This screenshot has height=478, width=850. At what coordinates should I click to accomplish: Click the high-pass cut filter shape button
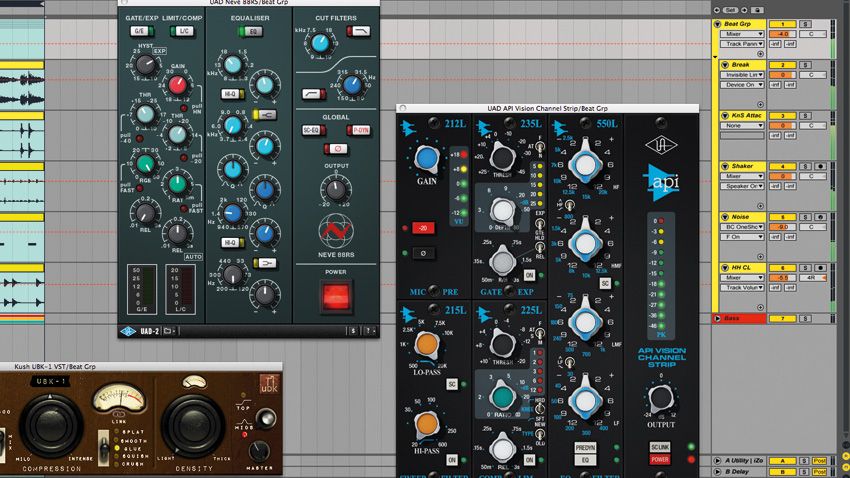coord(313,94)
